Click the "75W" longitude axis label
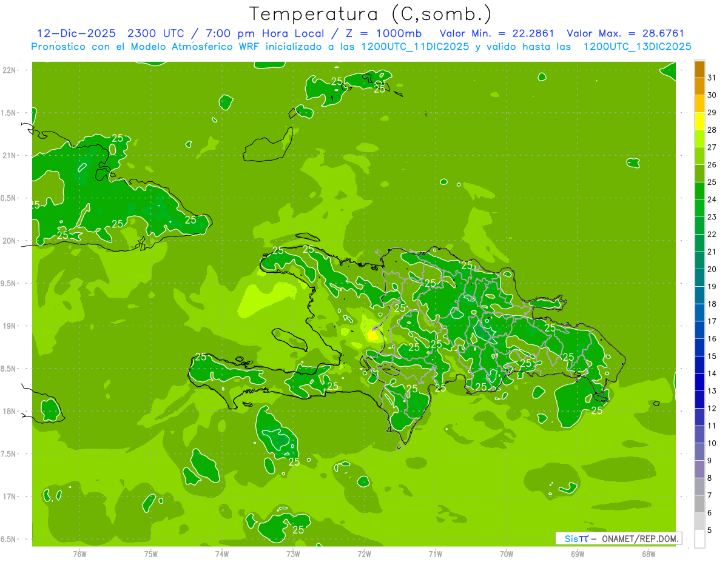 tap(151, 554)
